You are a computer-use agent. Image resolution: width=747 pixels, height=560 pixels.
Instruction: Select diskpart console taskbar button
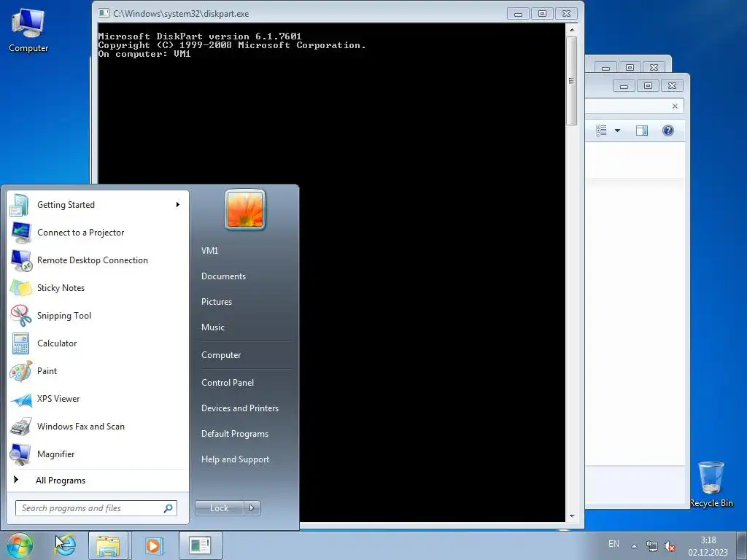200,545
